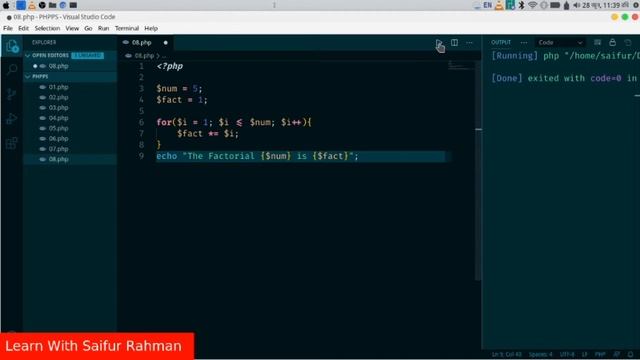Image resolution: width=640 pixels, height=360 pixels.
Task: Click the EXPLORER panel header
Action: click(44, 42)
